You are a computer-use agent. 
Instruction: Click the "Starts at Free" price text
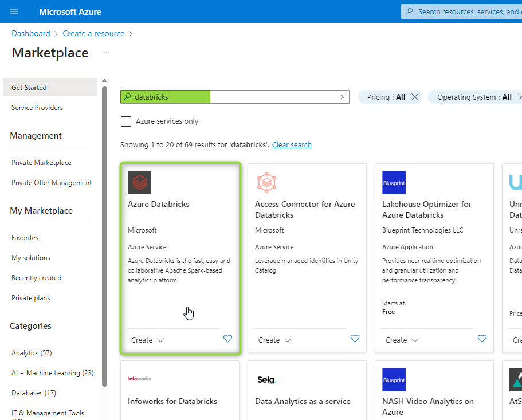[393, 308]
